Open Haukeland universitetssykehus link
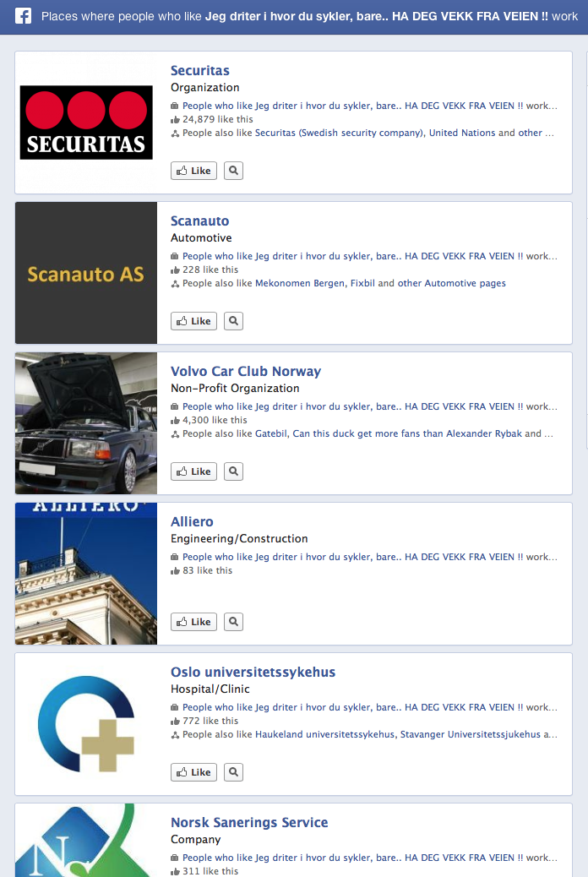The width and height of the screenshot is (588, 877). (324, 734)
